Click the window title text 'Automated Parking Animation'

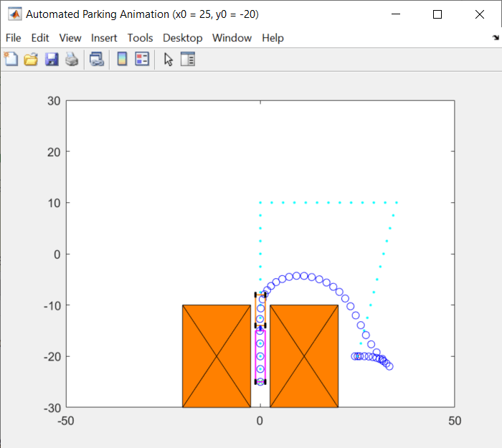coord(98,14)
